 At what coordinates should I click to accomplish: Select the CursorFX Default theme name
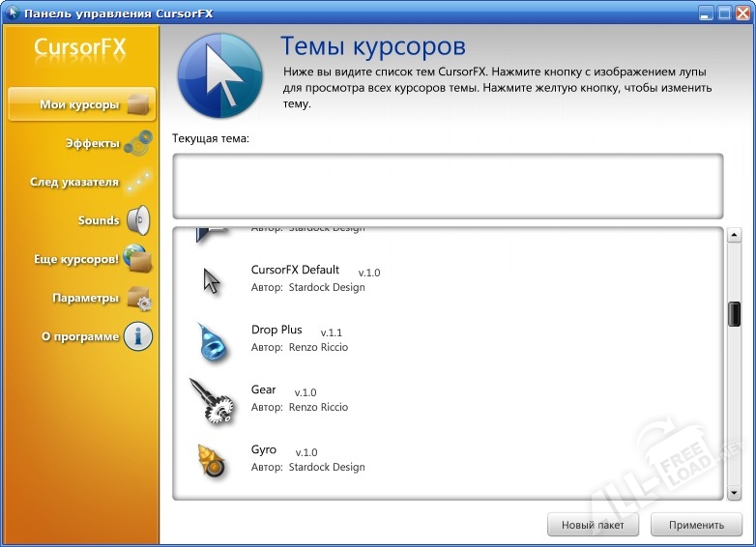[x=295, y=270]
